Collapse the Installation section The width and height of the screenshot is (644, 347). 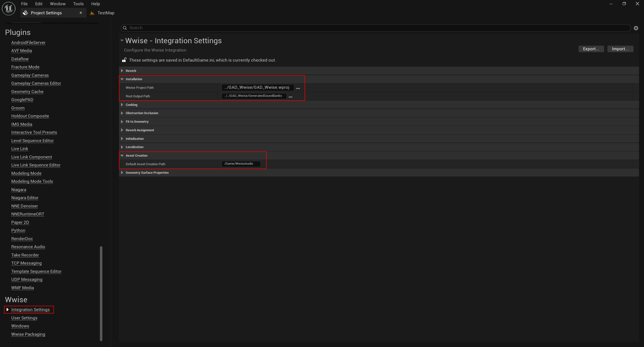122,79
